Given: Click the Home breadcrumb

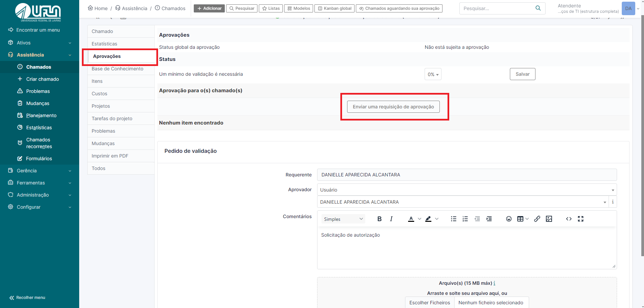Looking at the screenshot, I should click(x=98, y=8).
